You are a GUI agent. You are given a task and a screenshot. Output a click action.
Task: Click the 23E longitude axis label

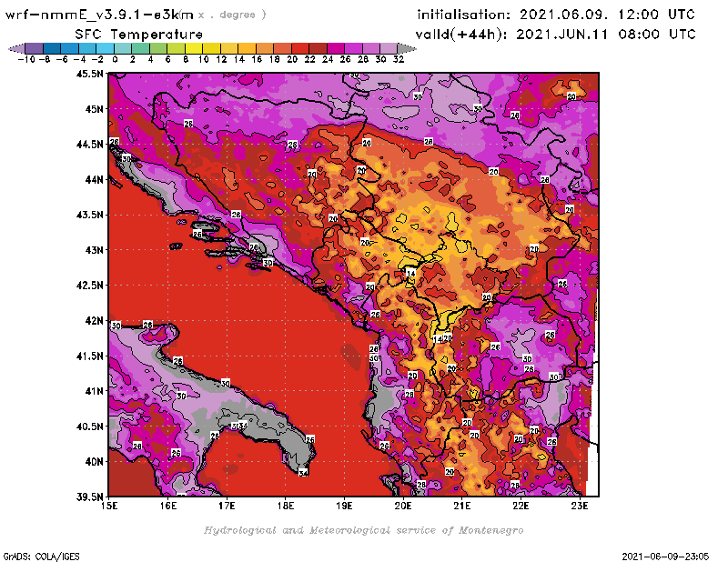(x=580, y=506)
